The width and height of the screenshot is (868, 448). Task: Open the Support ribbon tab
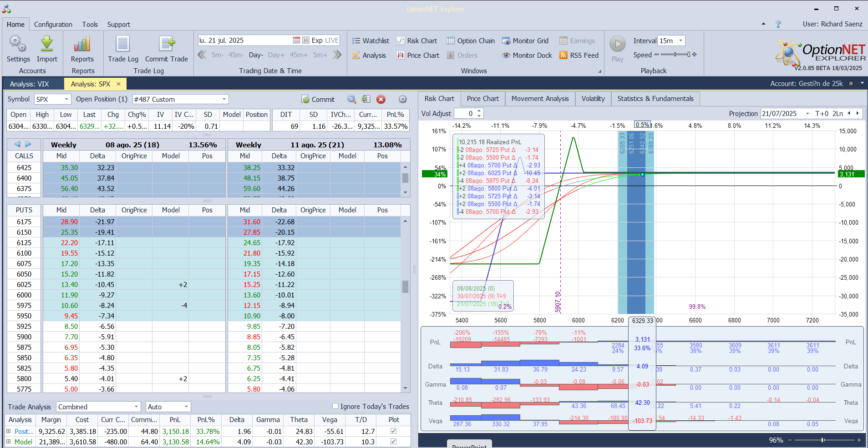(118, 25)
